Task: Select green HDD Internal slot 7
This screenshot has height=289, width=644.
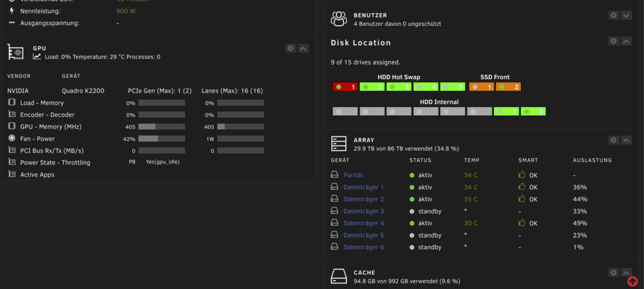Action: click(506, 111)
